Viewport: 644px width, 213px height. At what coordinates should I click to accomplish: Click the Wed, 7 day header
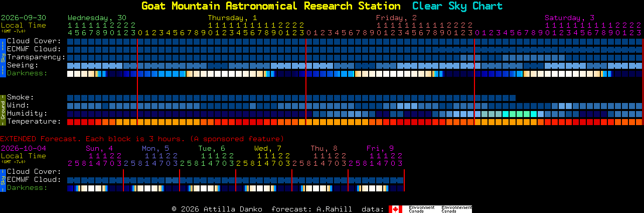268,148
